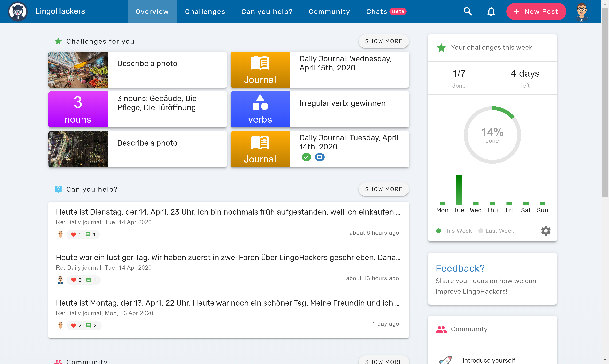Screen dimensions: 609x364
Task: Expand Show More in Can you help
Action: [x=384, y=189]
